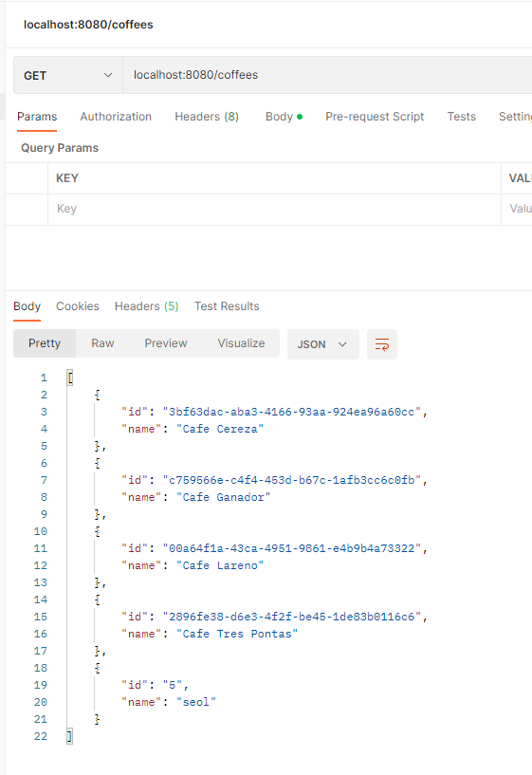The image size is (532, 775).
Task: Open the response Cookies tab
Action: click(78, 306)
